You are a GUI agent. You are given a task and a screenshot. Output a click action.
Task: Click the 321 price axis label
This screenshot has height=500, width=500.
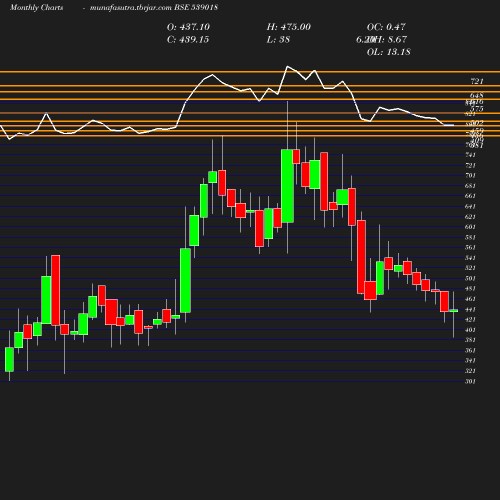[x=470, y=371]
